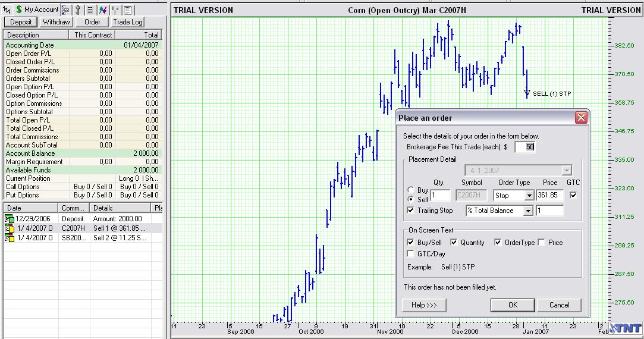Select the Call Options row
This screenshot has height=339, width=644.
83,187
